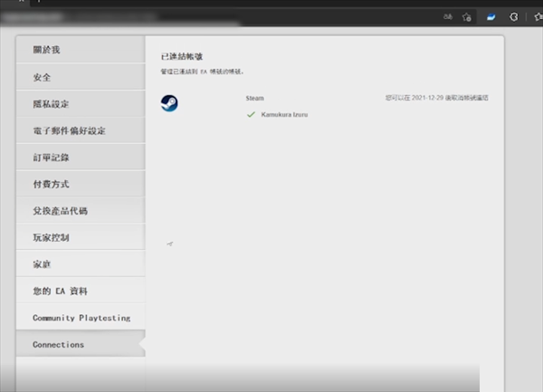Select the Connections sidebar tab
Image resolution: width=543 pixels, height=392 pixels.
[80, 344]
